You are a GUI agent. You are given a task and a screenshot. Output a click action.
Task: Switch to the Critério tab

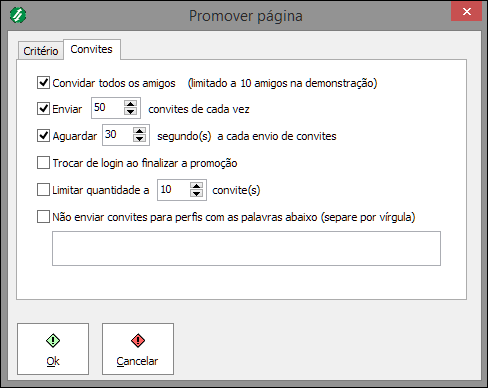pos(41,51)
